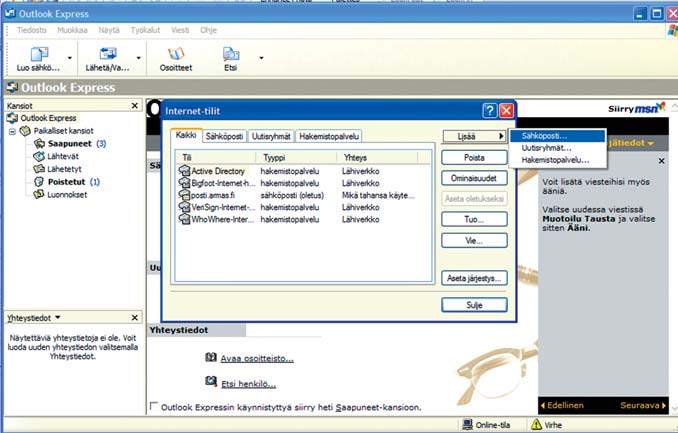Click the Luo sähkö... new mail icon
The height and width of the screenshot is (433, 678).
[38, 54]
